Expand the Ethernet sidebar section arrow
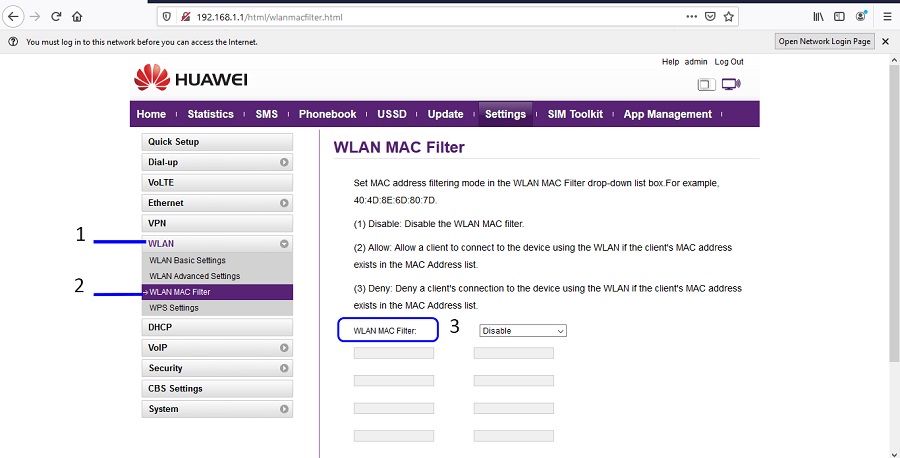This screenshot has width=900, height=458. (x=284, y=203)
